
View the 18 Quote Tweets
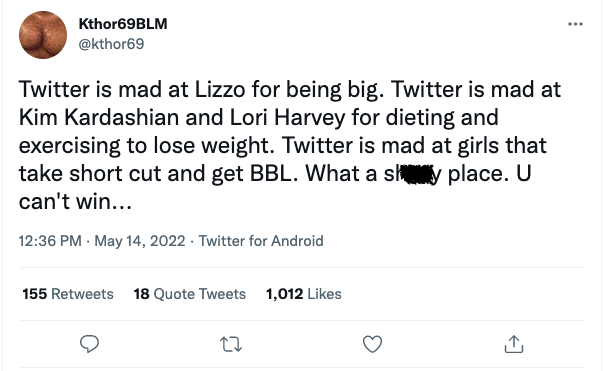click(x=190, y=294)
